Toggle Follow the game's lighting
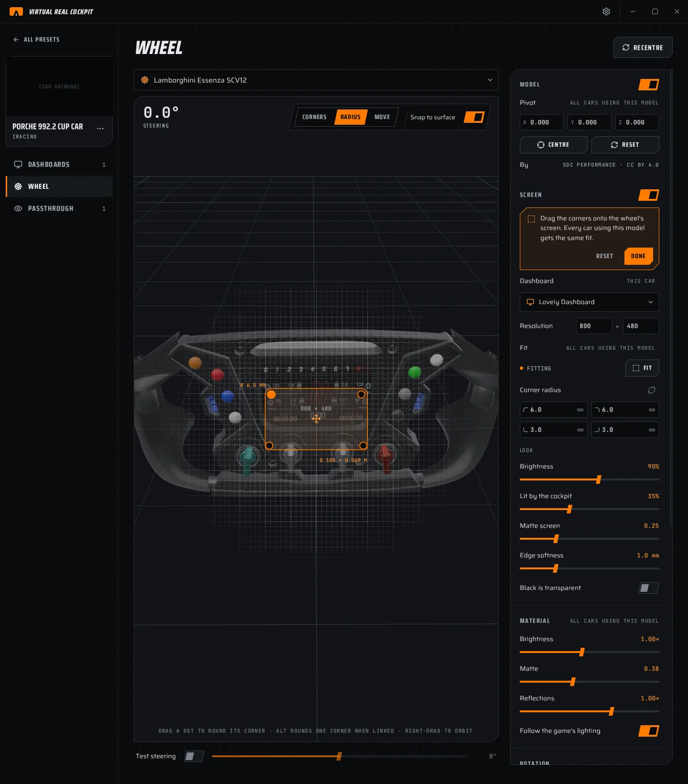This screenshot has height=784, width=688. tap(649, 731)
